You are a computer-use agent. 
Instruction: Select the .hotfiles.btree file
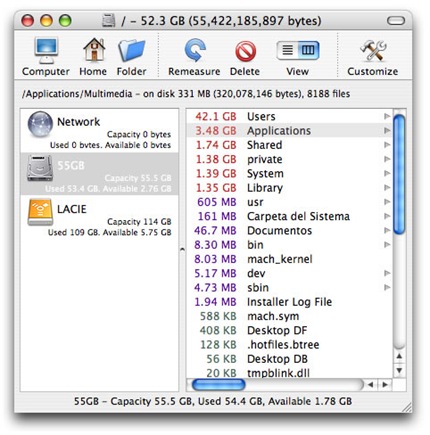pyautogui.click(x=289, y=345)
